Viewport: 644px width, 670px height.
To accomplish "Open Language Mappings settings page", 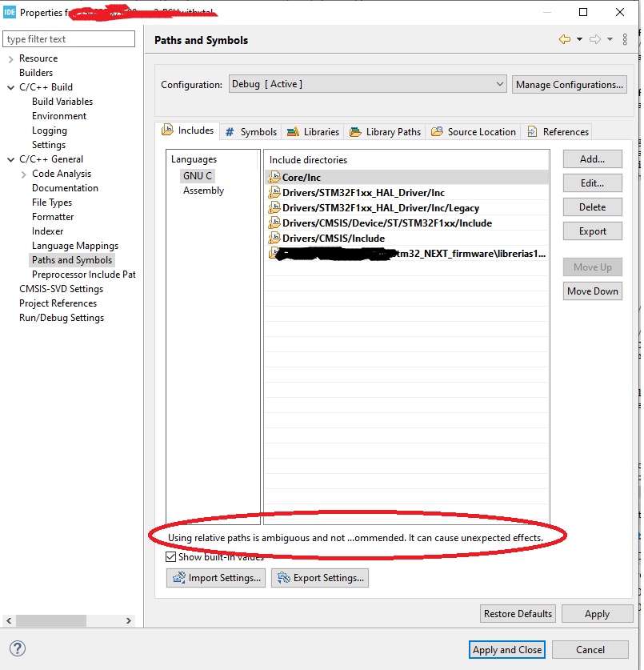I will pos(75,246).
